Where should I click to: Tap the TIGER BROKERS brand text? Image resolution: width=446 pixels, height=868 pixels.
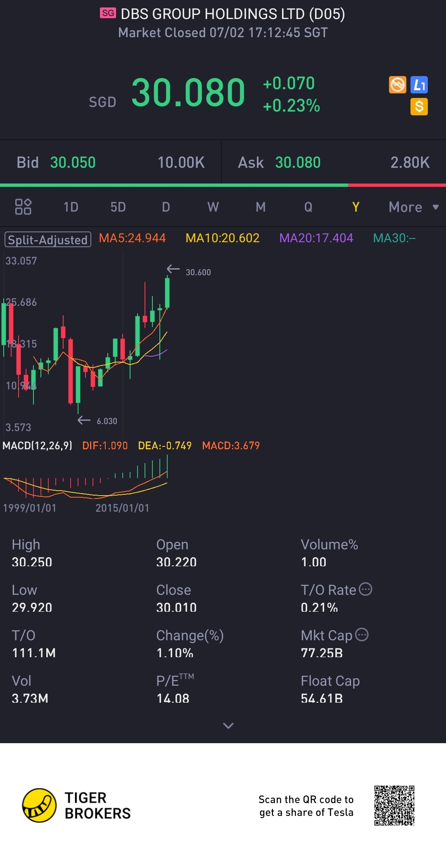point(97,806)
